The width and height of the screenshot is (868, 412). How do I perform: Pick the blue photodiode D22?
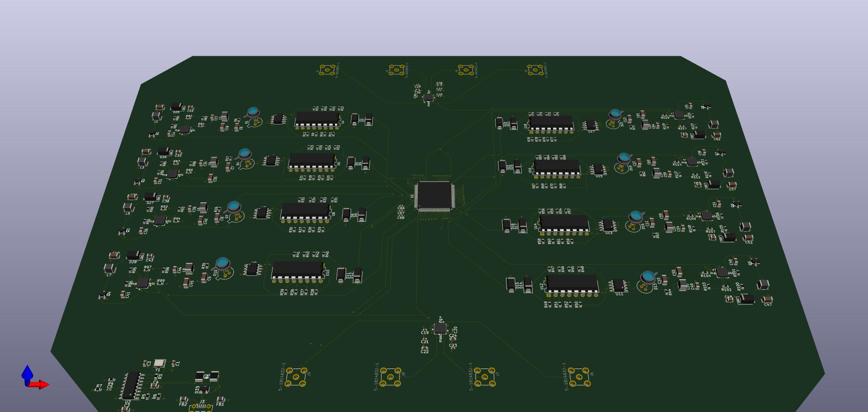(615, 115)
